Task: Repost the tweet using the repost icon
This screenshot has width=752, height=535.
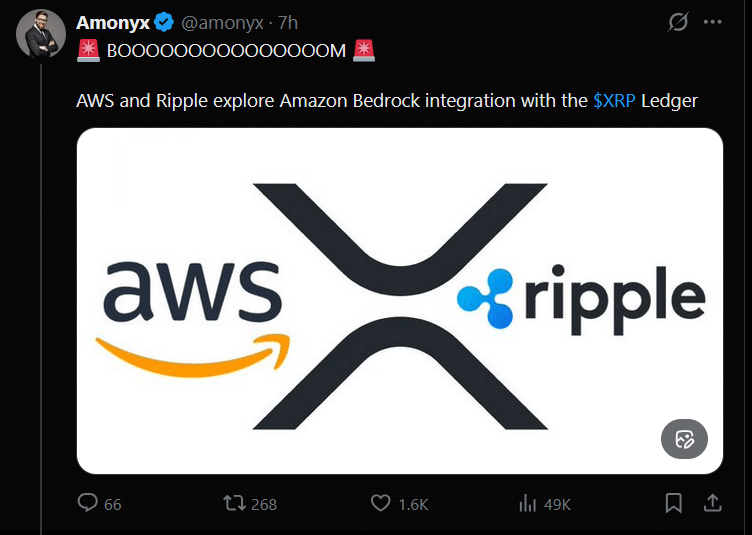Action: click(x=234, y=503)
